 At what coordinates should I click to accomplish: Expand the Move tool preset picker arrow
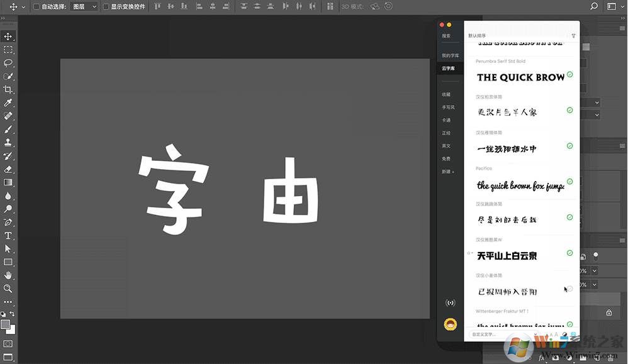(x=24, y=6)
